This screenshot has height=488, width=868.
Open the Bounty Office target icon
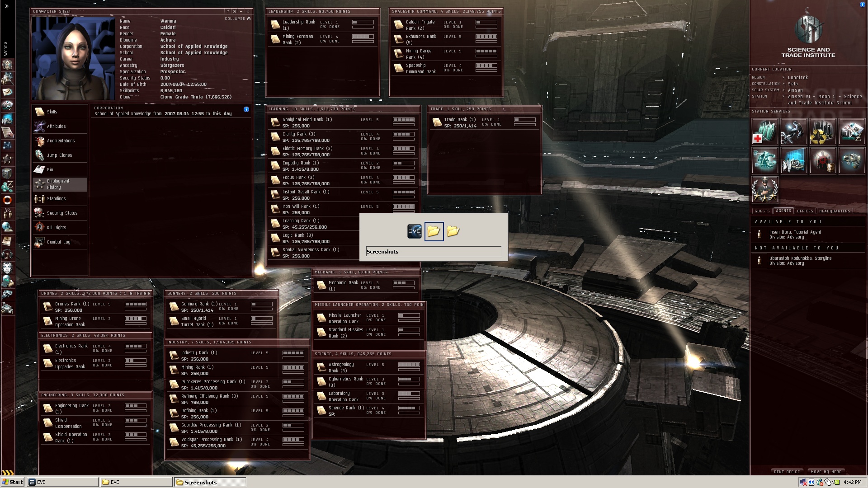pyautogui.click(x=822, y=161)
